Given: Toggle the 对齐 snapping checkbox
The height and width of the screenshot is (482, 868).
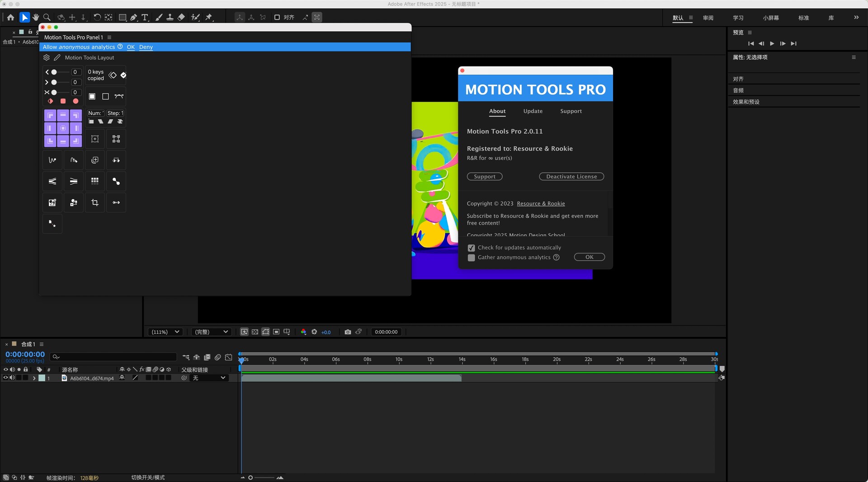Looking at the screenshot, I should (x=277, y=17).
